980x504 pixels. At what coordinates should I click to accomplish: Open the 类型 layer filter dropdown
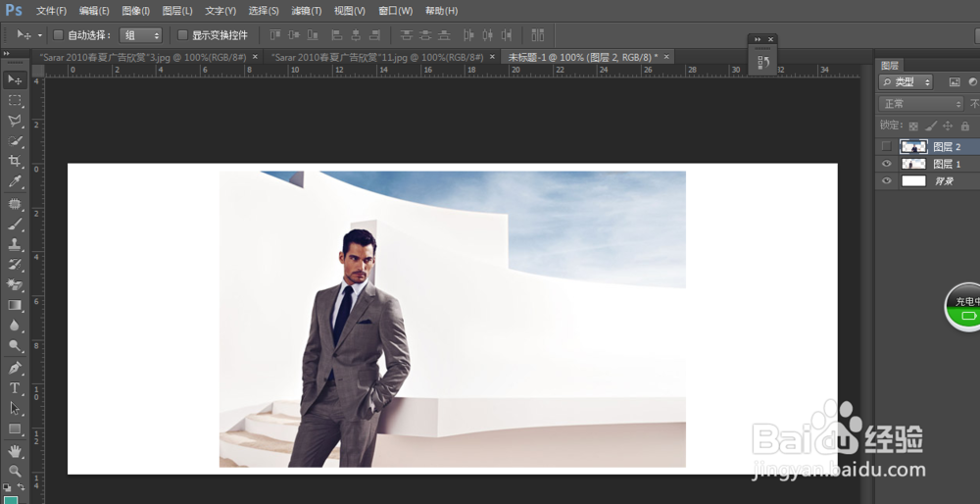[906, 82]
